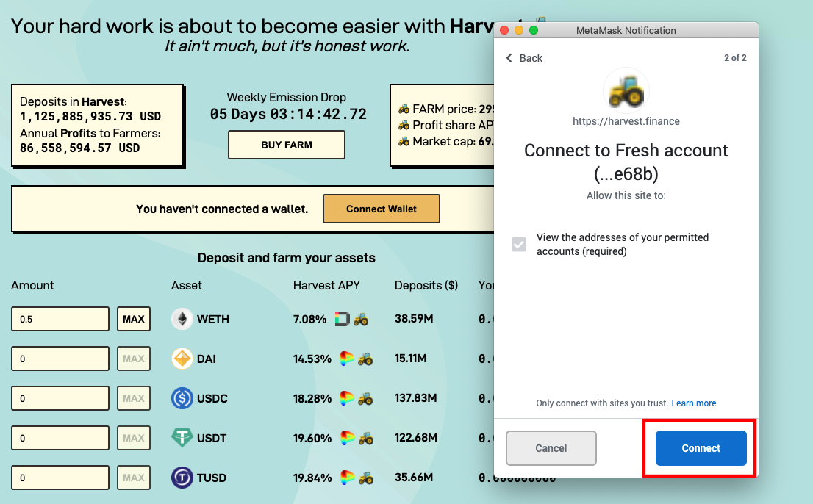Click the tractor icon in DAI row
This screenshot has height=504, width=813.
pyautogui.click(x=365, y=359)
